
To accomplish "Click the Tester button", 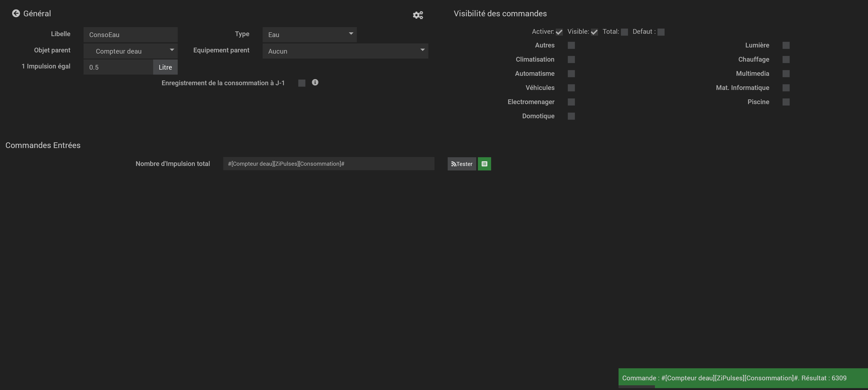I will (x=462, y=164).
